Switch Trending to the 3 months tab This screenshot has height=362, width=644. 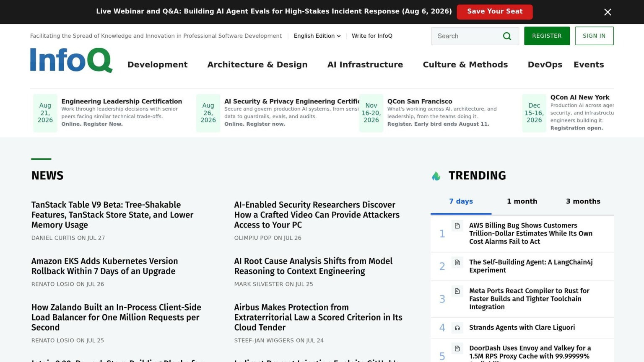583,202
